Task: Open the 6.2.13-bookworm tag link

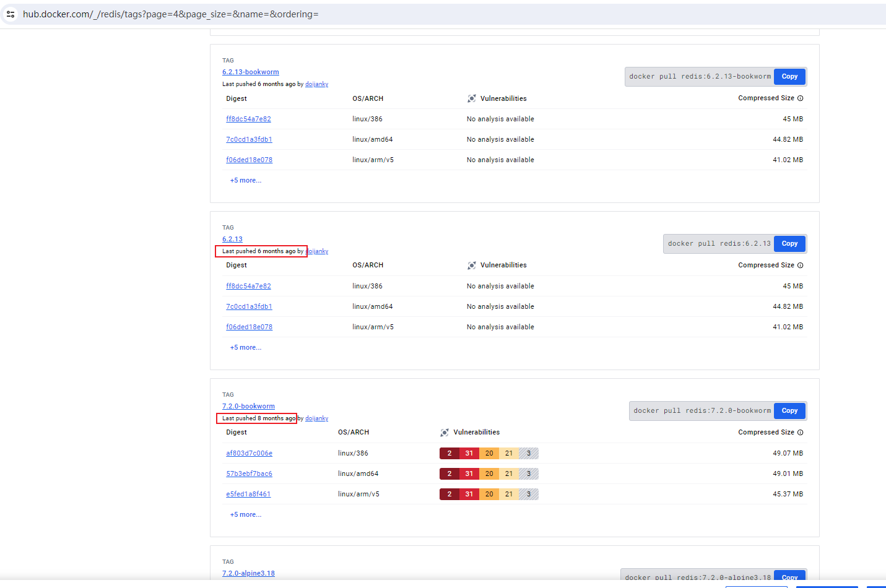Action: 251,72
